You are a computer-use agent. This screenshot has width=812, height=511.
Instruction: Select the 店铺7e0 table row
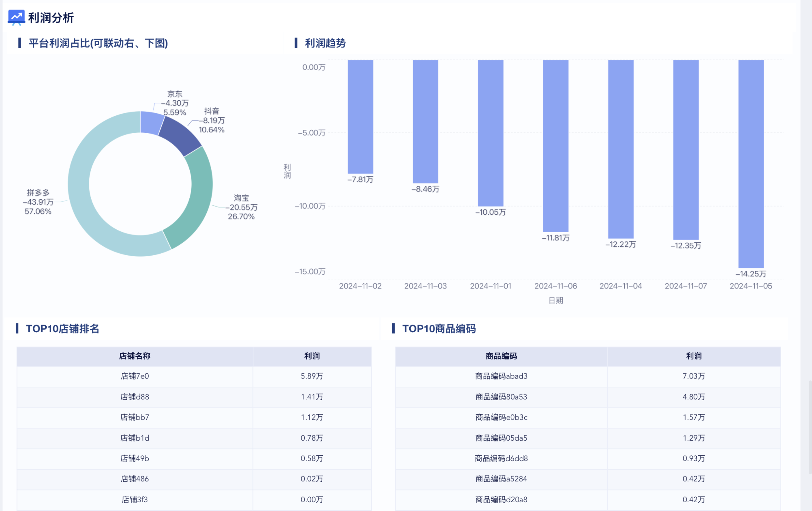click(135, 376)
